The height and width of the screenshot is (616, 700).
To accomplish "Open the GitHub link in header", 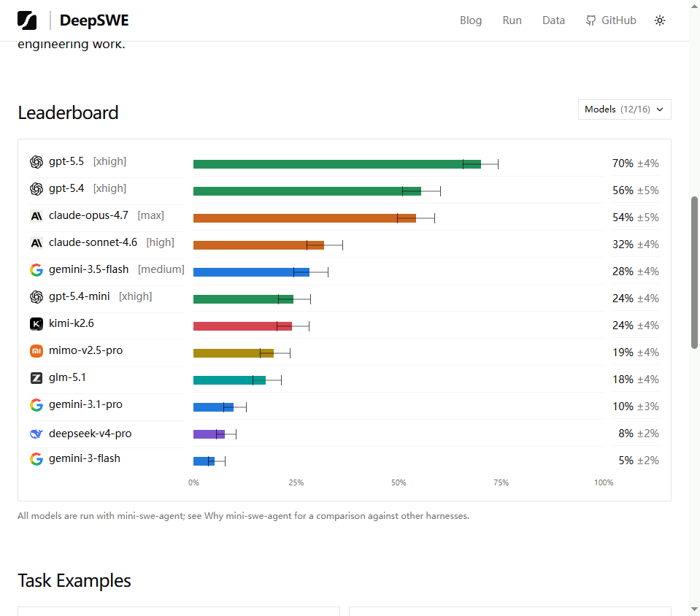I will 611,20.
